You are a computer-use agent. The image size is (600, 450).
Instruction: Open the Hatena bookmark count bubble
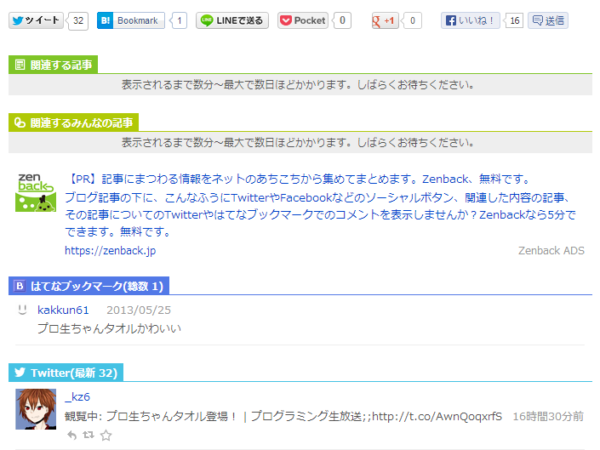(x=179, y=21)
